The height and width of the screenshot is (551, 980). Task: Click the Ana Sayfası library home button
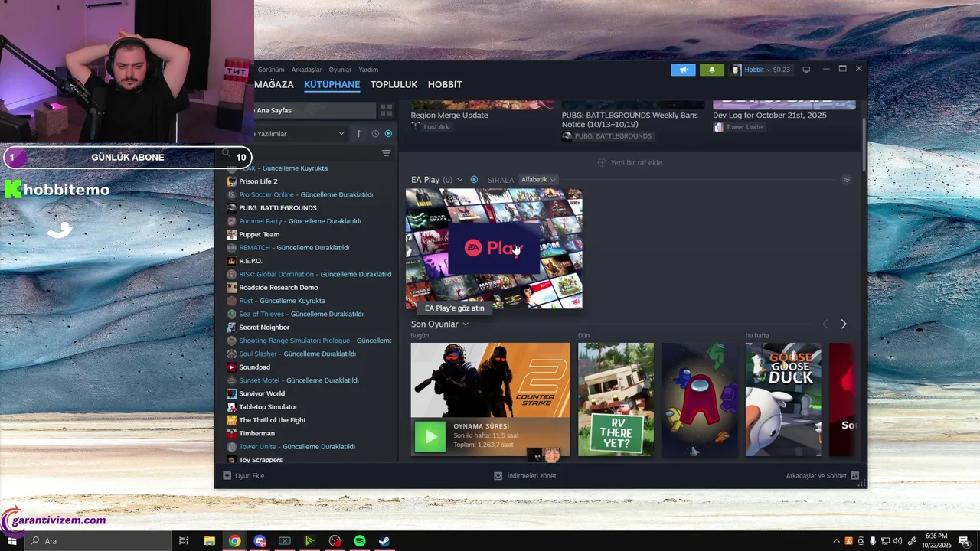click(x=315, y=110)
